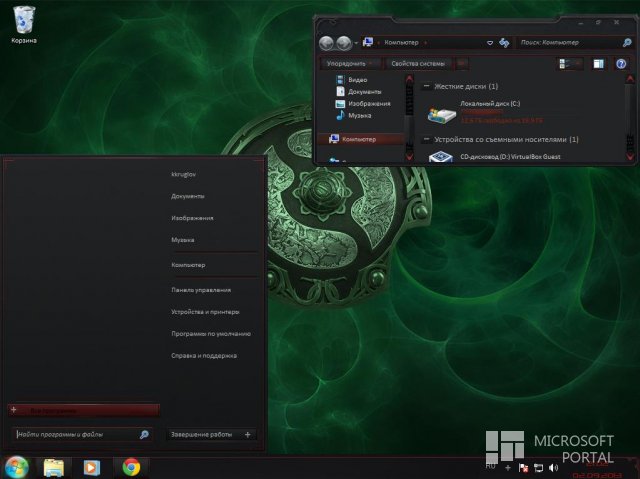Click the Музыка note icon

340,115
